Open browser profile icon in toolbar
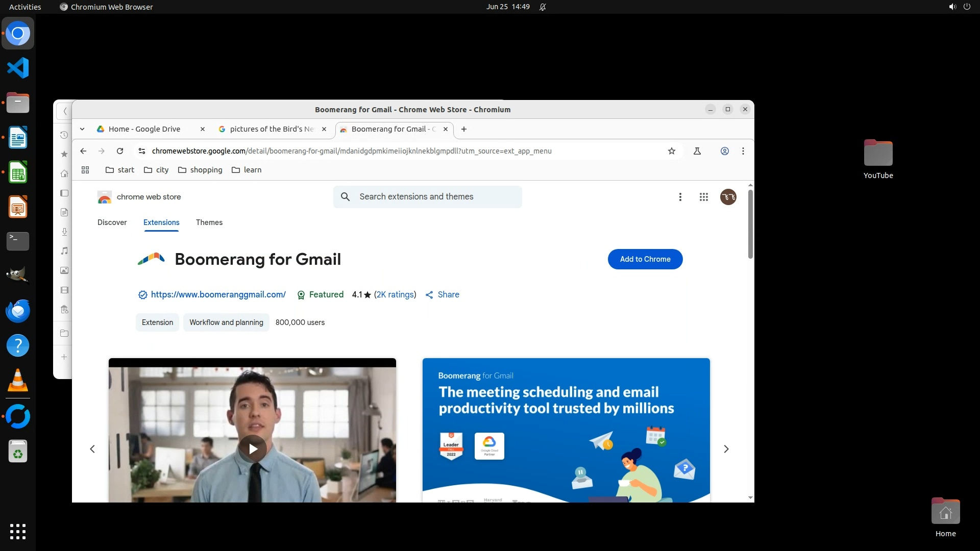The image size is (980, 551). coord(725,151)
